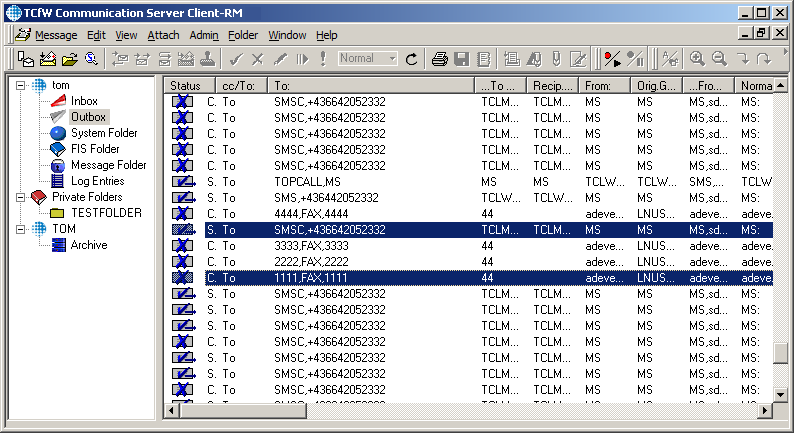Click the printer icon in toolbar
794x433 pixels.
click(439, 59)
